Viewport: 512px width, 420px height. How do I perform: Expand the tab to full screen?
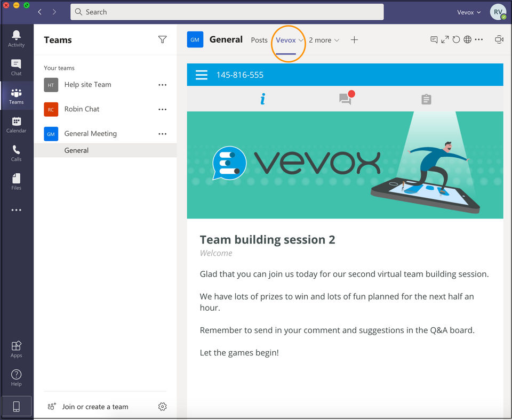click(445, 39)
